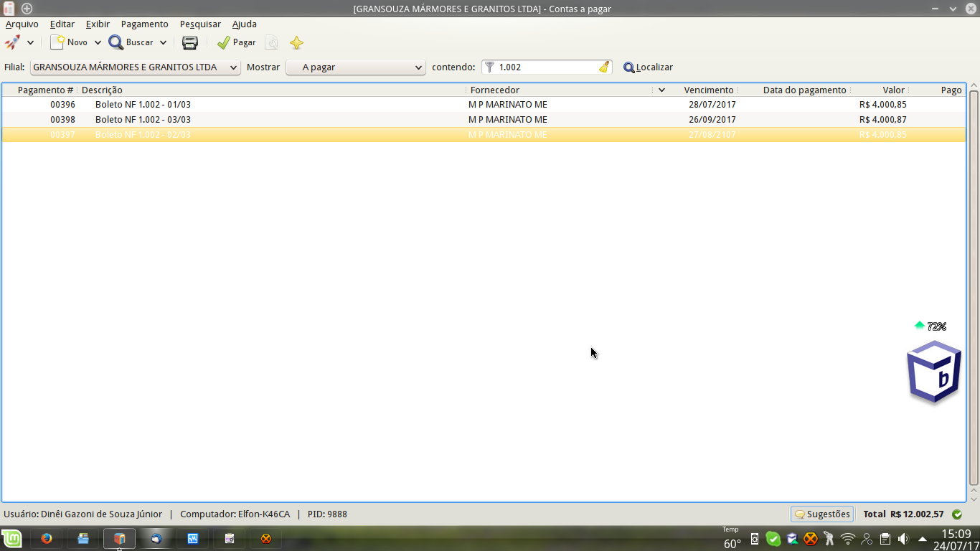Select the app icon in title bar

(9, 9)
